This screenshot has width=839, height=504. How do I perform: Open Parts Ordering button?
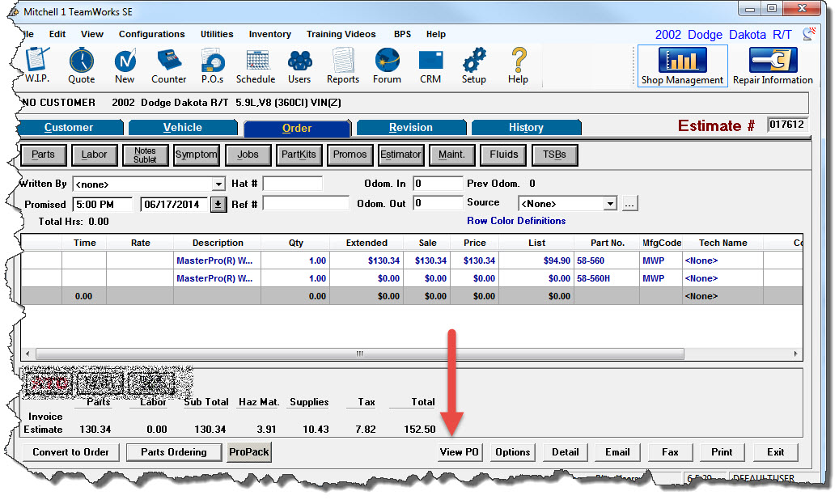pos(174,452)
